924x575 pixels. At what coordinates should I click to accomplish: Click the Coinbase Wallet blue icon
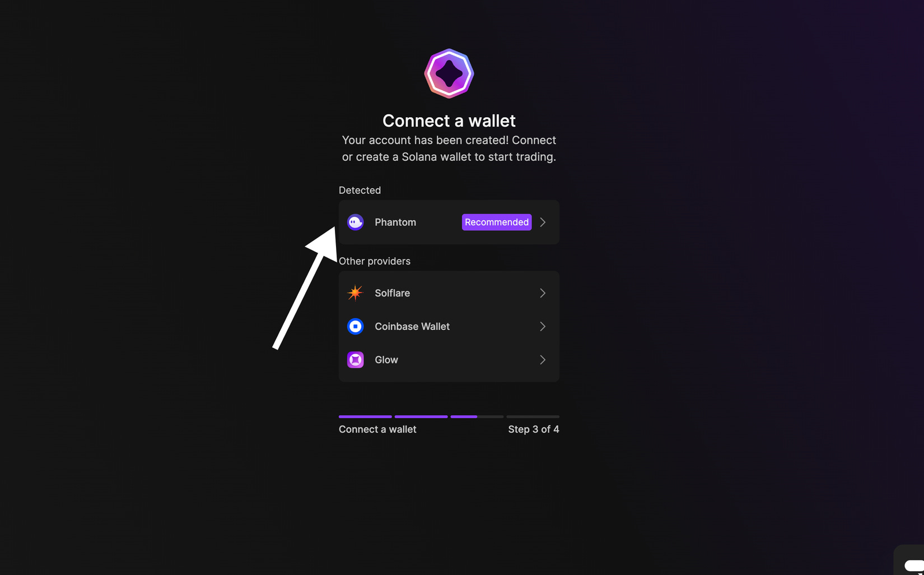click(x=356, y=326)
